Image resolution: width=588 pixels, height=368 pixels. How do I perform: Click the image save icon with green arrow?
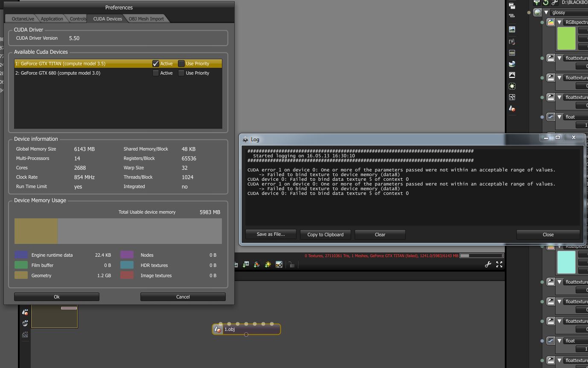pyautogui.click(x=246, y=265)
